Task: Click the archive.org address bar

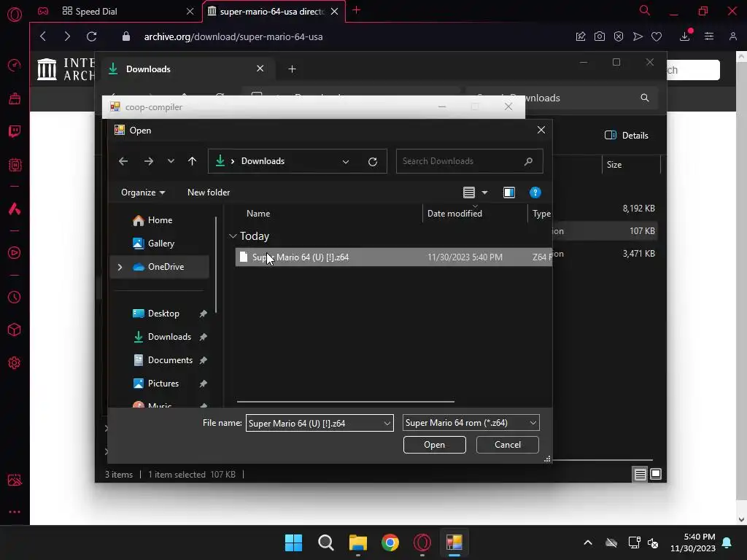Action: coord(233,36)
